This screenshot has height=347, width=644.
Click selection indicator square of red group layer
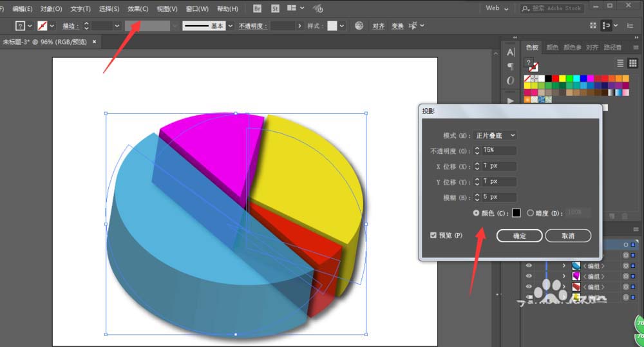tap(633, 287)
